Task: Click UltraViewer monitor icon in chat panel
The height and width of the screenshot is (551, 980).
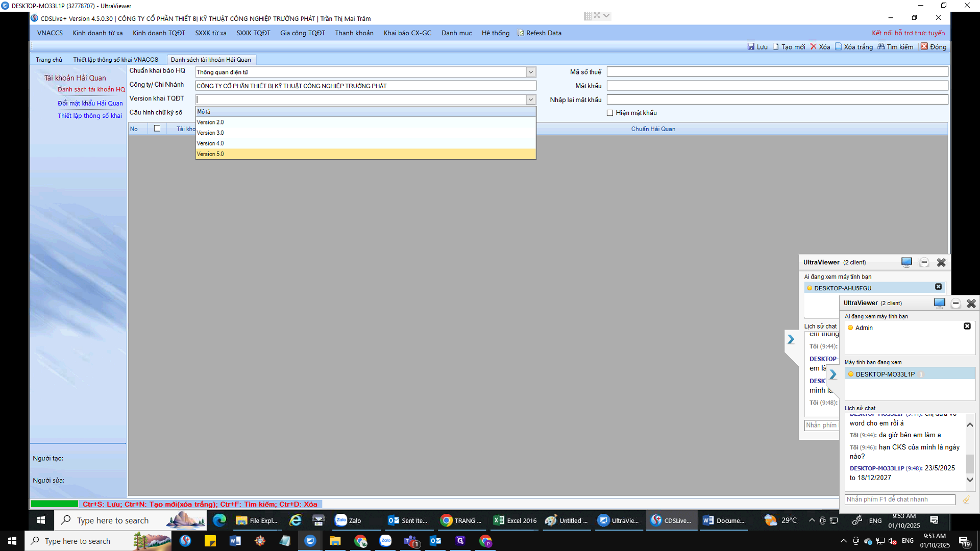Action: 939,303
